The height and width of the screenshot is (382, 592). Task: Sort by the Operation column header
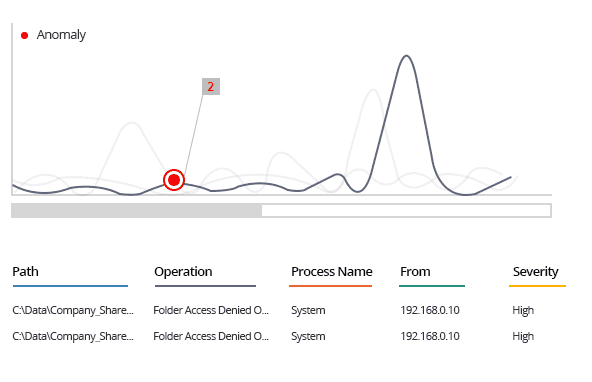(x=183, y=271)
